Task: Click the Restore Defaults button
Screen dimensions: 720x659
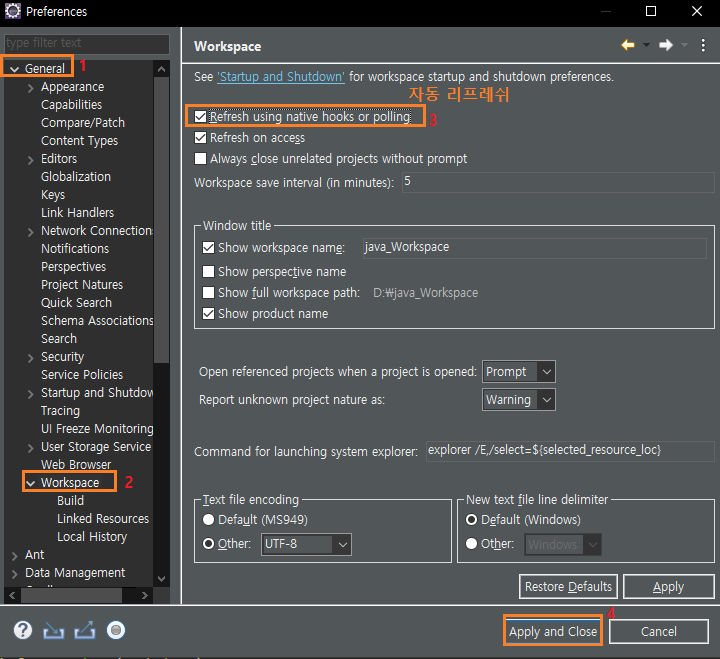Action: 568,586
